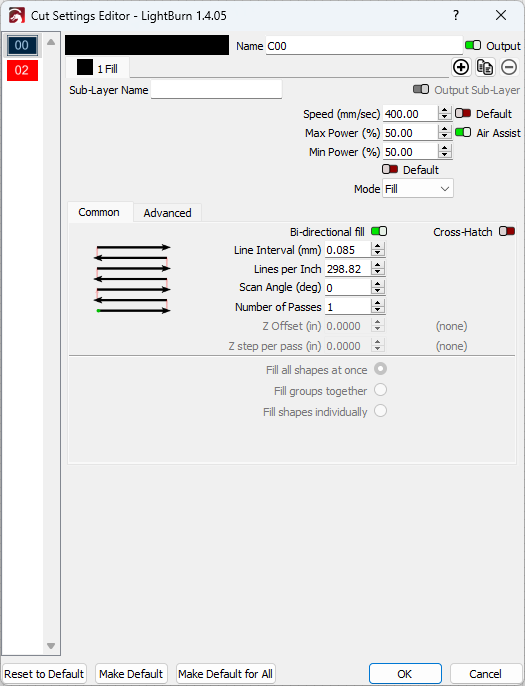
Task: Click the LightBurn logo in title bar
Action: pyautogui.click(x=17, y=16)
